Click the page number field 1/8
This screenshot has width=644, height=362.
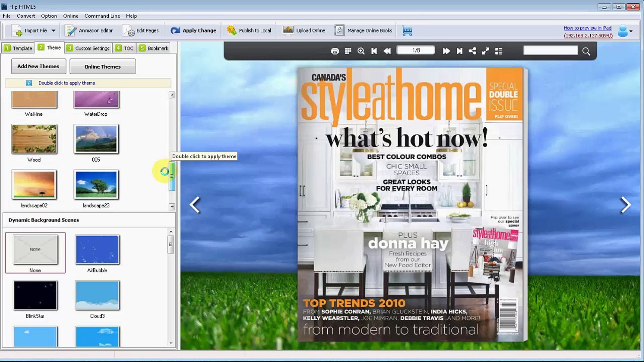tap(416, 50)
